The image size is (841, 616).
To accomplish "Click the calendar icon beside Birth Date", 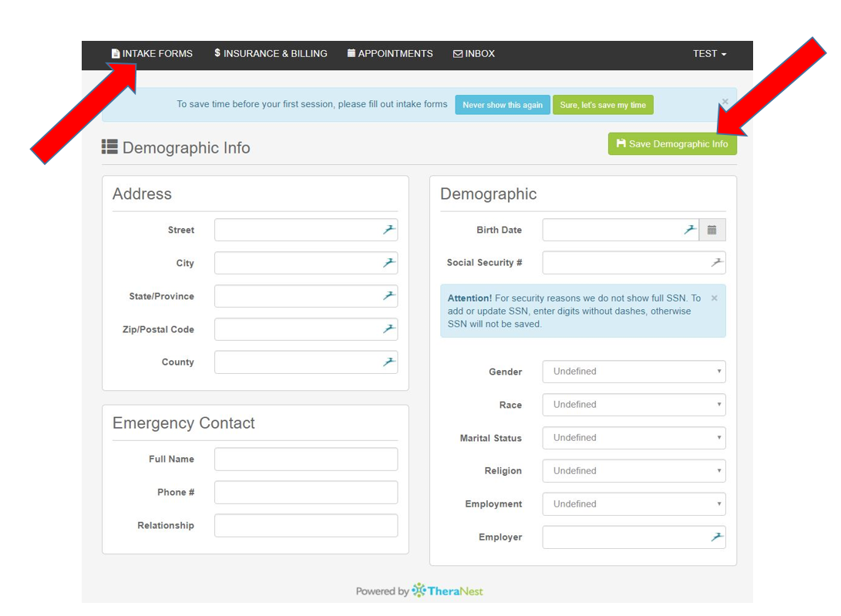I will (x=711, y=230).
